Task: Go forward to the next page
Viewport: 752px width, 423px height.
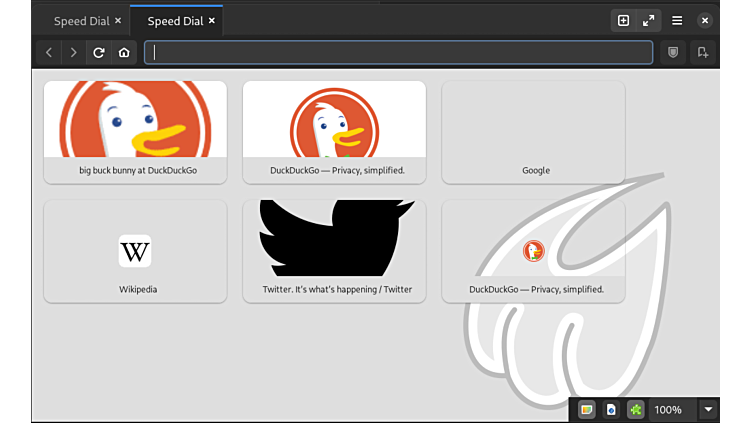Action: 73,52
